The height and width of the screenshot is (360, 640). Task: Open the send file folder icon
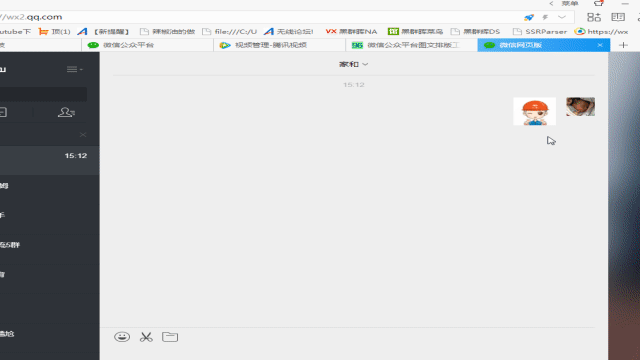[170, 337]
